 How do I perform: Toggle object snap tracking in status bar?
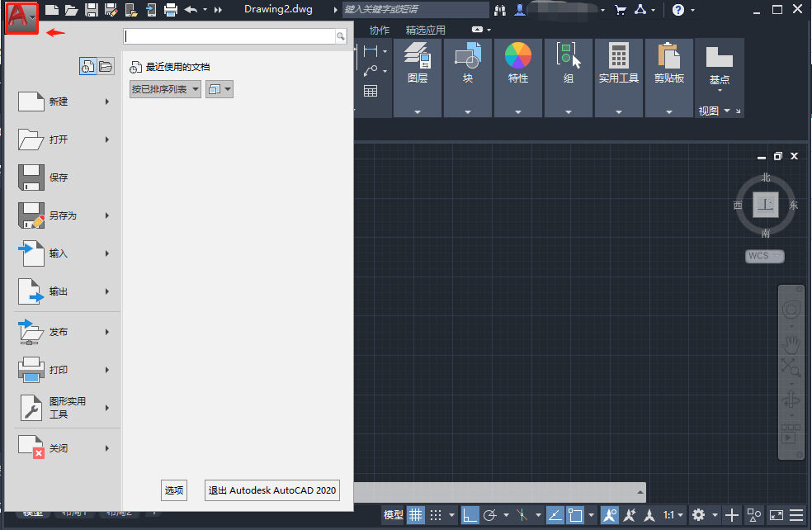[555, 515]
